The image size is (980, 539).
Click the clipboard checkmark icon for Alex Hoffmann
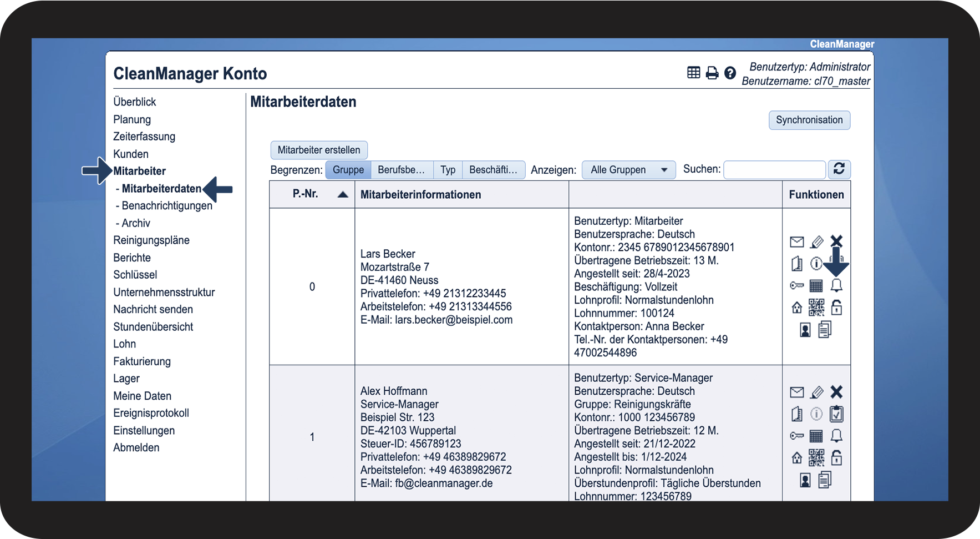click(x=836, y=414)
